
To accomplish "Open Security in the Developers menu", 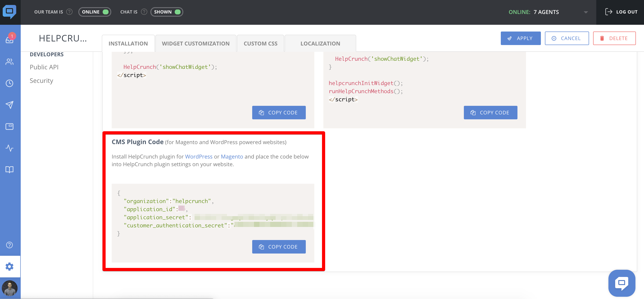I will tap(41, 81).
